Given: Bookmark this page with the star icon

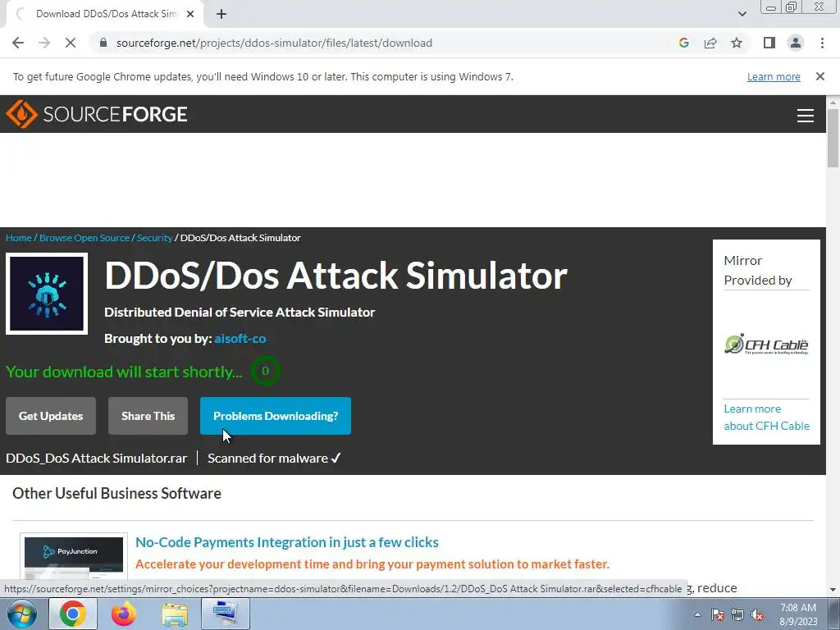Looking at the screenshot, I should pyautogui.click(x=737, y=43).
